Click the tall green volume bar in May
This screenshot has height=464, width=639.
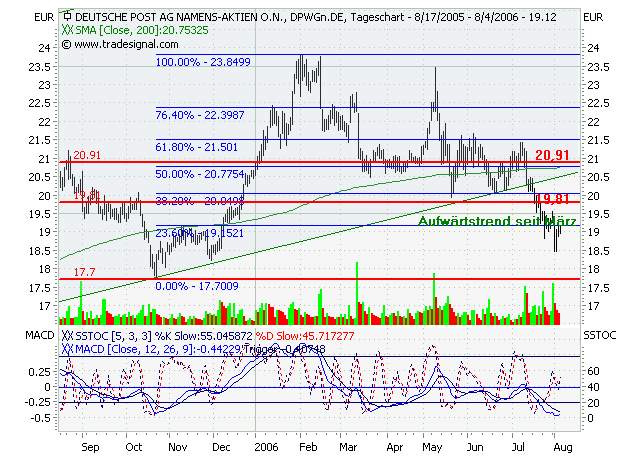(x=434, y=299)
